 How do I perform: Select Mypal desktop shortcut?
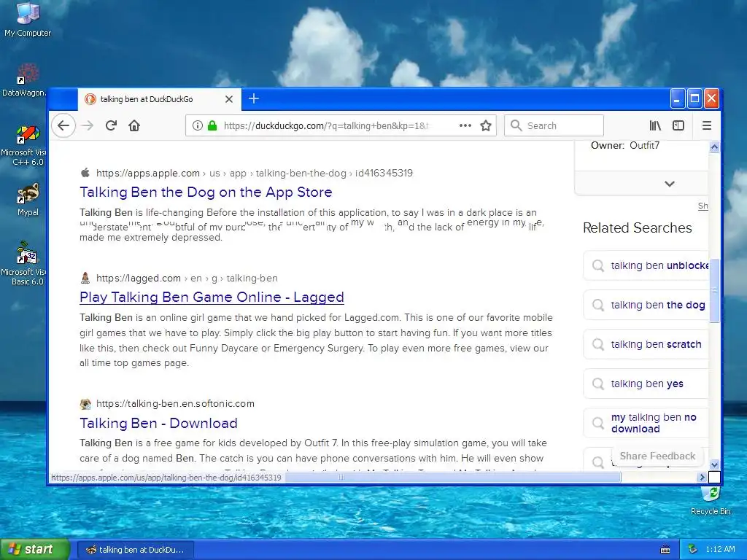(x=28, y=200)
